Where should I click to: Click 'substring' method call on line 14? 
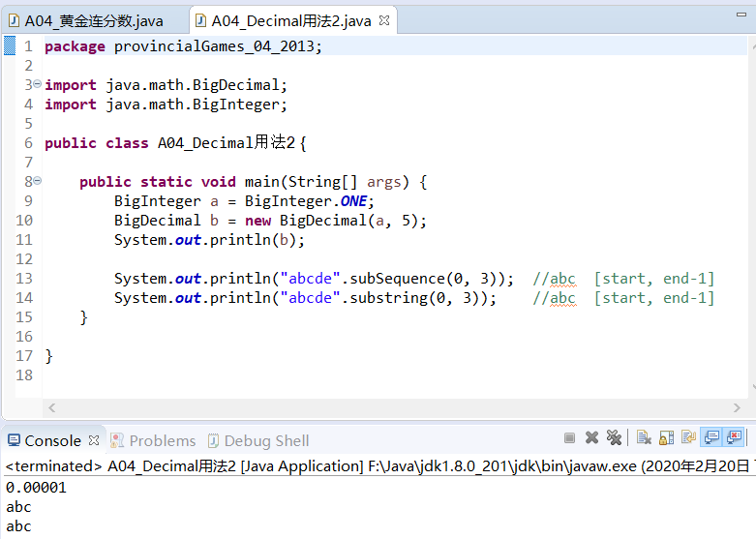tap(388, 297)
